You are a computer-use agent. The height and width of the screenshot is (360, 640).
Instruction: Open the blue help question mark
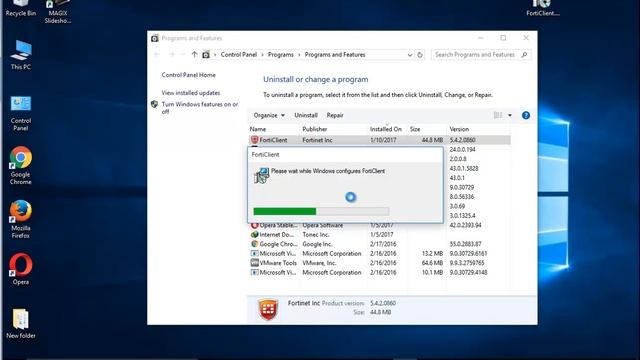click(526, 116)
